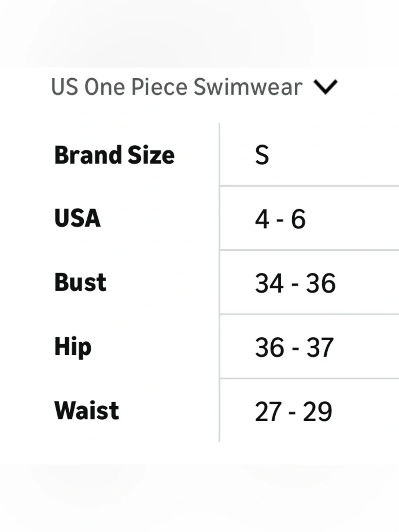Select the Brand Size row header
Screen dimensions: 399x532
(x=115, y=155)
